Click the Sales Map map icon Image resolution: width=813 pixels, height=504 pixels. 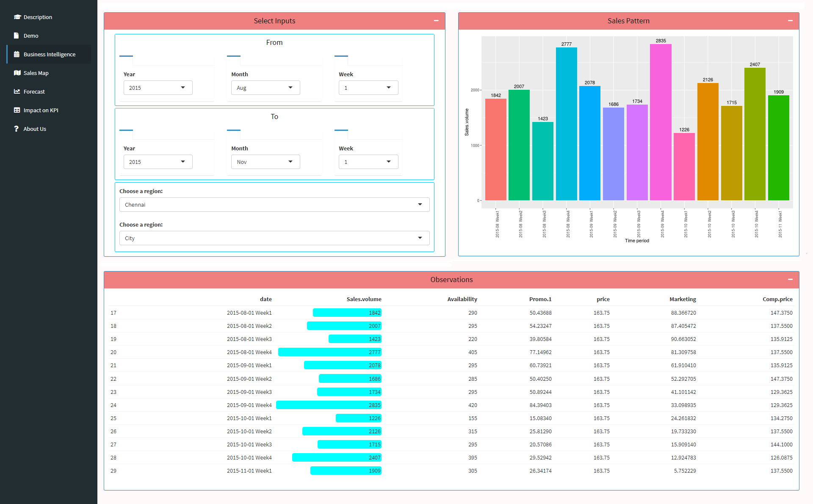click(17, 73)
